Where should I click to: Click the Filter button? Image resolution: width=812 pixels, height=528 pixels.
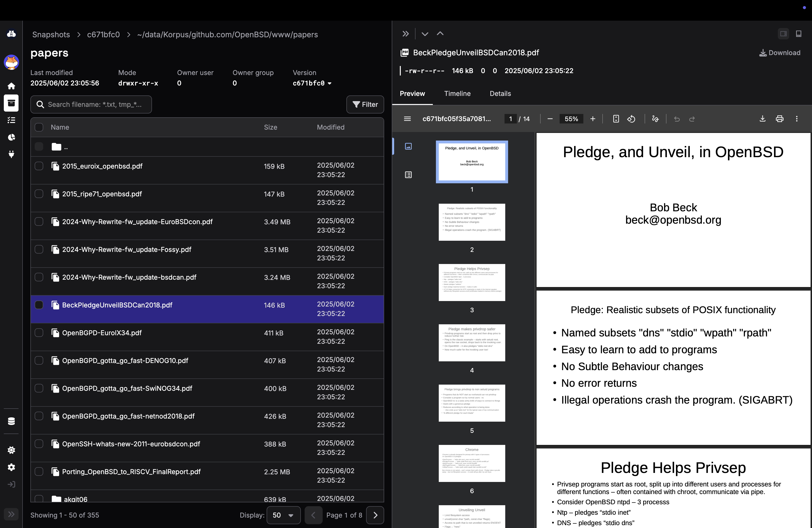(365, 104)
